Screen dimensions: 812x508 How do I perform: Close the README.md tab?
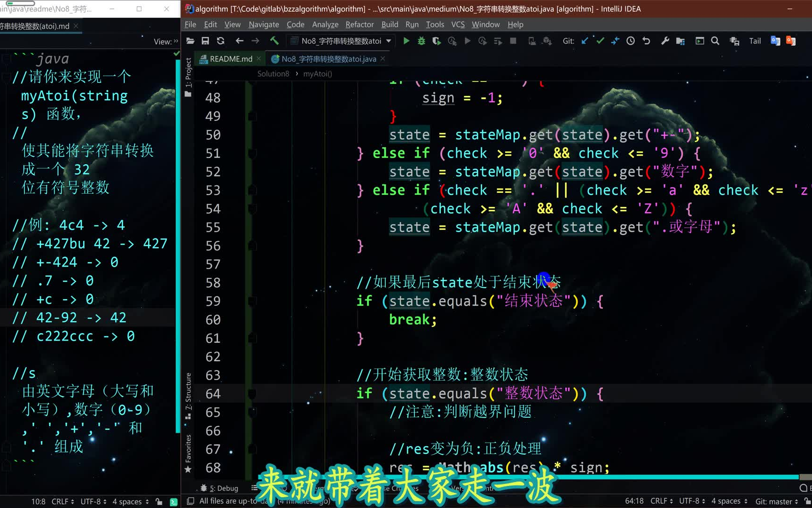[259, 59]
